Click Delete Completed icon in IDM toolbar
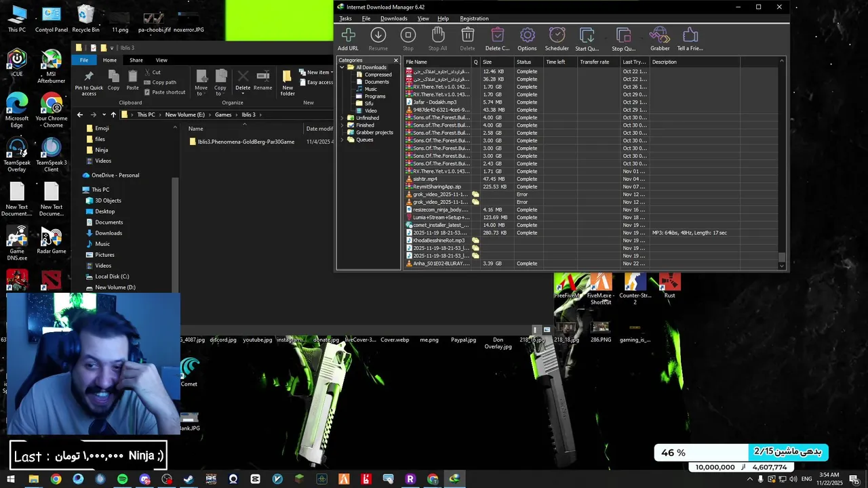The image size is (868, 488). click(497, 39)
